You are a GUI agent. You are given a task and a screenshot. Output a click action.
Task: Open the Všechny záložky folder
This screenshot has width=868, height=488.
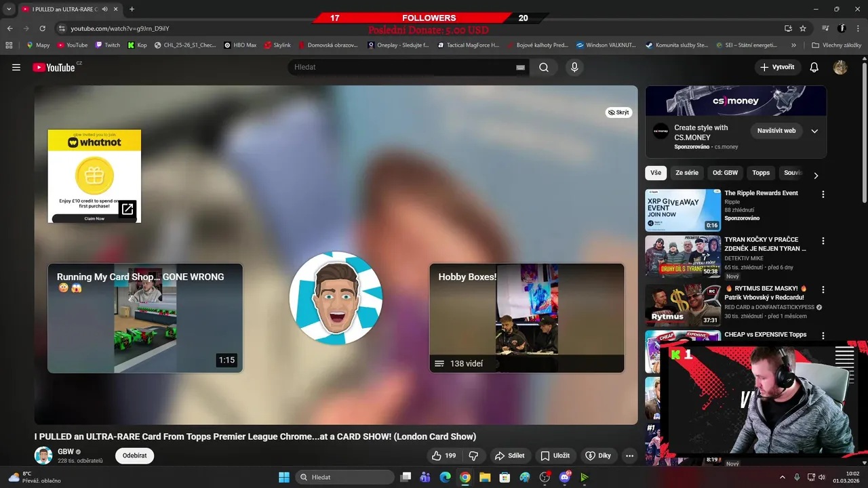point(836,45)
